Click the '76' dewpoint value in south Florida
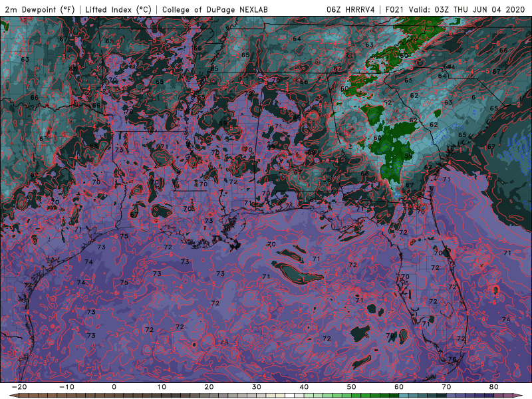The image size is (532, 399). point(452,359)
